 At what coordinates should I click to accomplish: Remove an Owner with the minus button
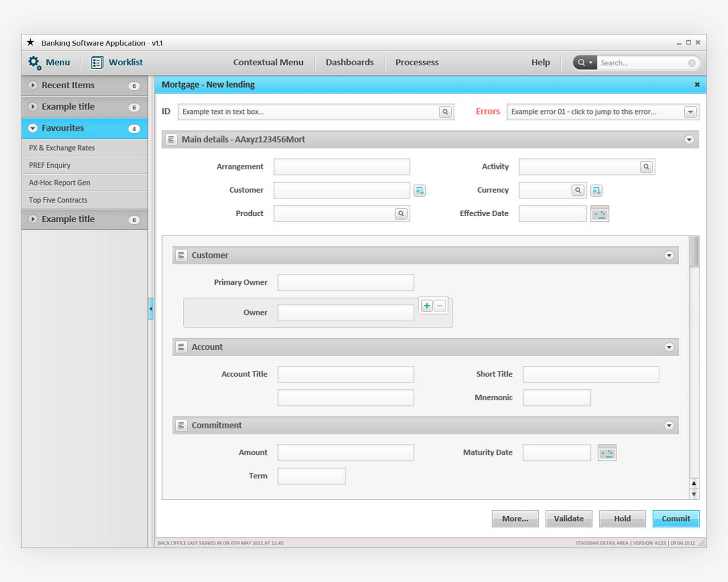tap(440, 306)
